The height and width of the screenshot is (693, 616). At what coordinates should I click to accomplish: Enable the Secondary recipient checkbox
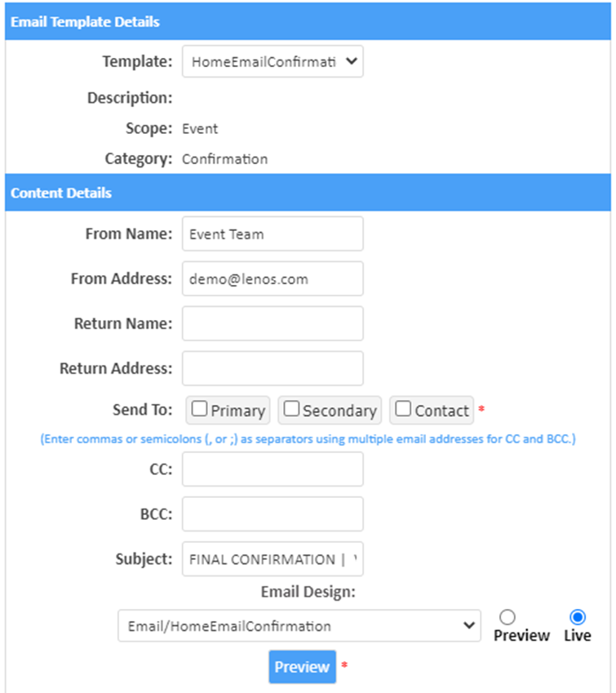click(x=292, y=410)
